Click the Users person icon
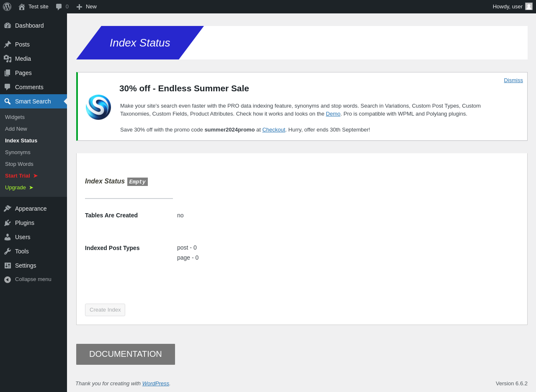Viewport: 536px width, 392px height. [8, 237]
